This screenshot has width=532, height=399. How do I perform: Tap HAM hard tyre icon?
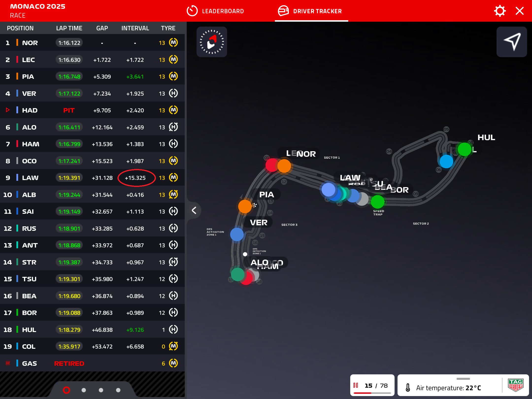173,144
